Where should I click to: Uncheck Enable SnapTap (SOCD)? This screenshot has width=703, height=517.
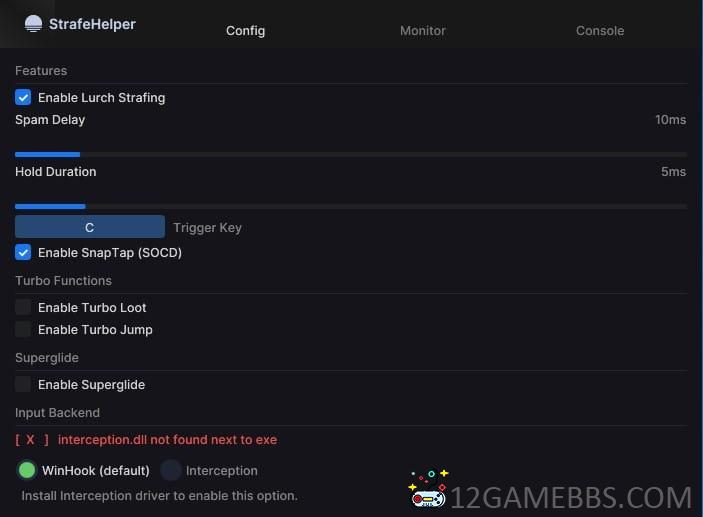point(23,252)
